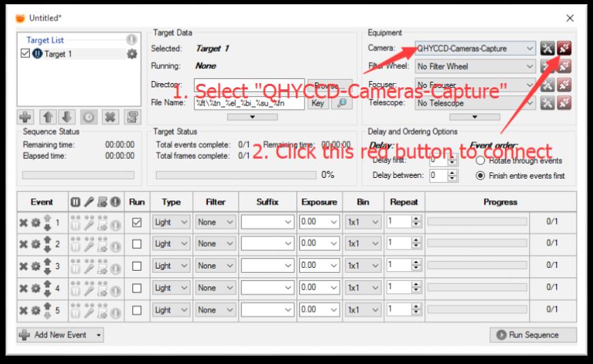Expand the Equipment section arrow

click(474, 117)
